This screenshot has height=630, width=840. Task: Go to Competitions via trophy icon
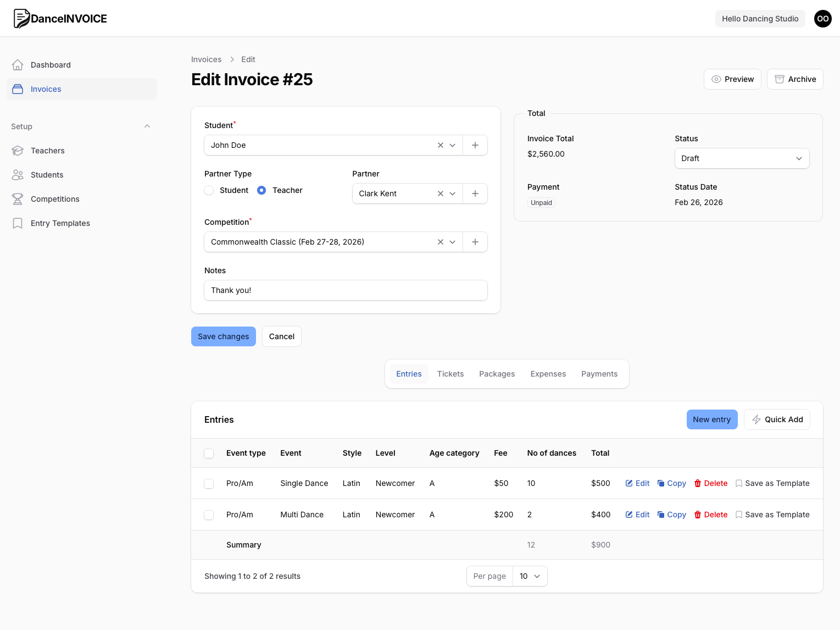click(18, 199)
